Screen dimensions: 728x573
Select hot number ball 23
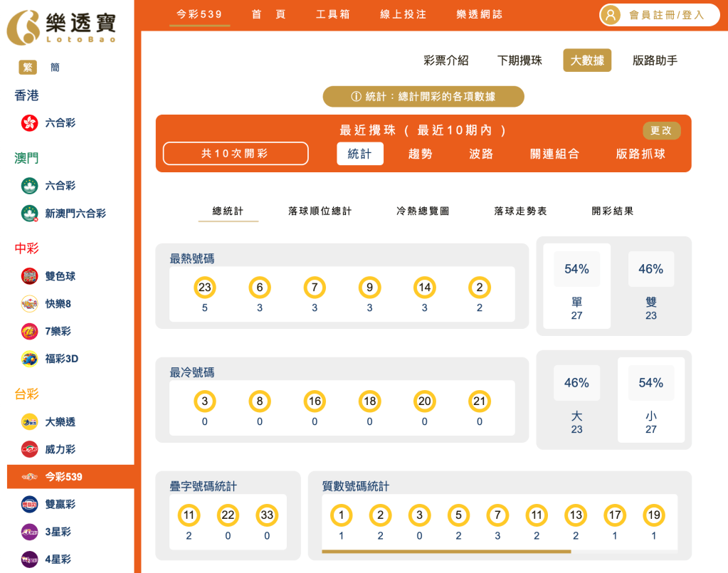coord(204,288)
